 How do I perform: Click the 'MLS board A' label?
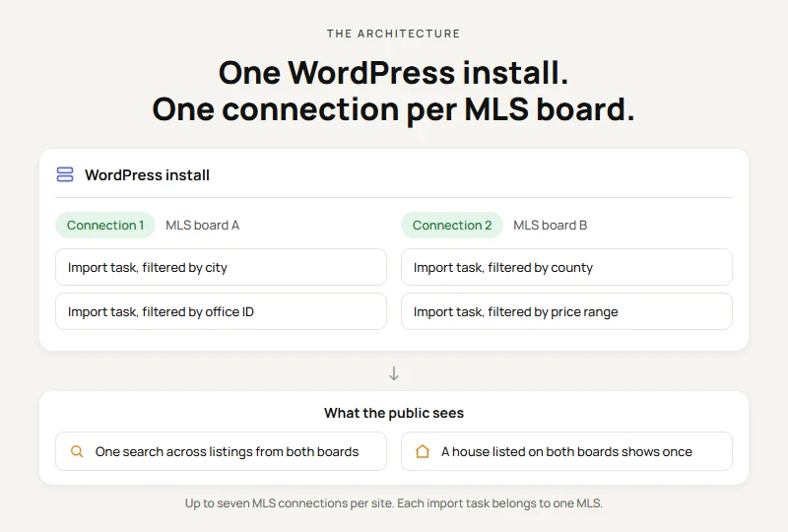(203, 225)
